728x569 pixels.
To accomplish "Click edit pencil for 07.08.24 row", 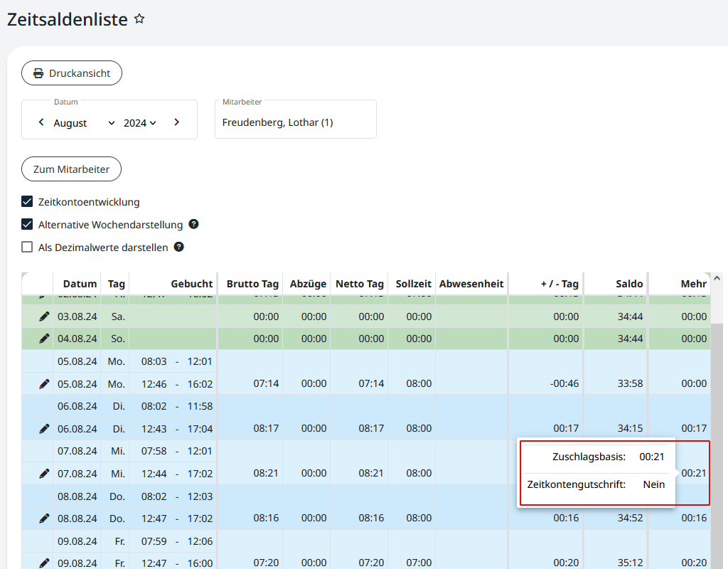I will pos(44,473).
